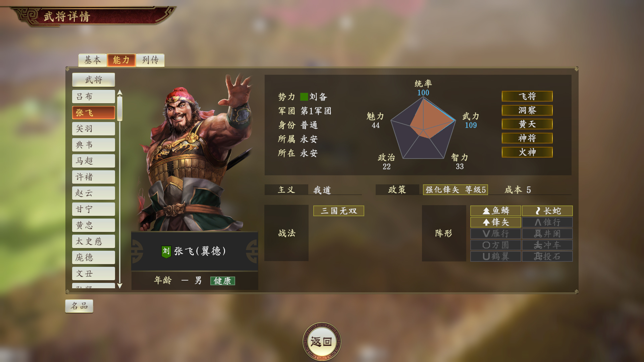Toggle the 鹤翼 formation
The height and width of the screenshot is (362, 644).
click(x=495, y=256)
